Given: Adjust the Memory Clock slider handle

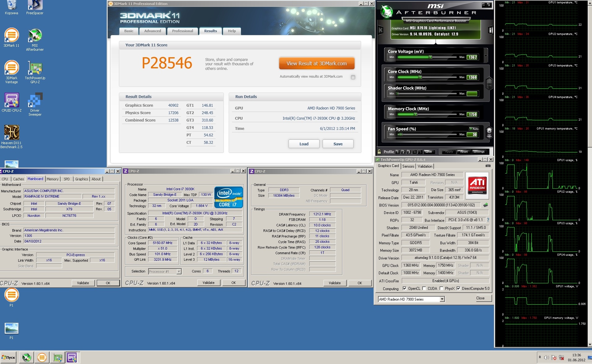Looking at the screenshot, I should [x=416, y=114].
